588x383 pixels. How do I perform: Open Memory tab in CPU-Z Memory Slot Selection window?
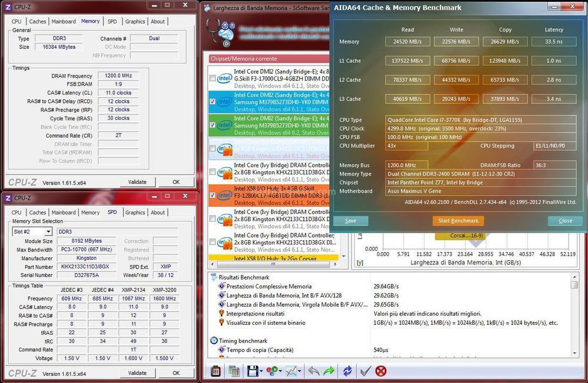91,213
